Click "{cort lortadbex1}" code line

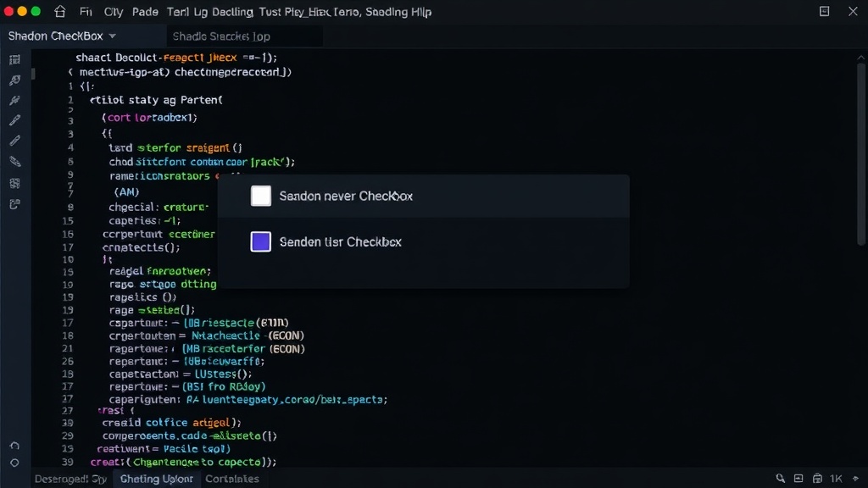tap(149, 117)
